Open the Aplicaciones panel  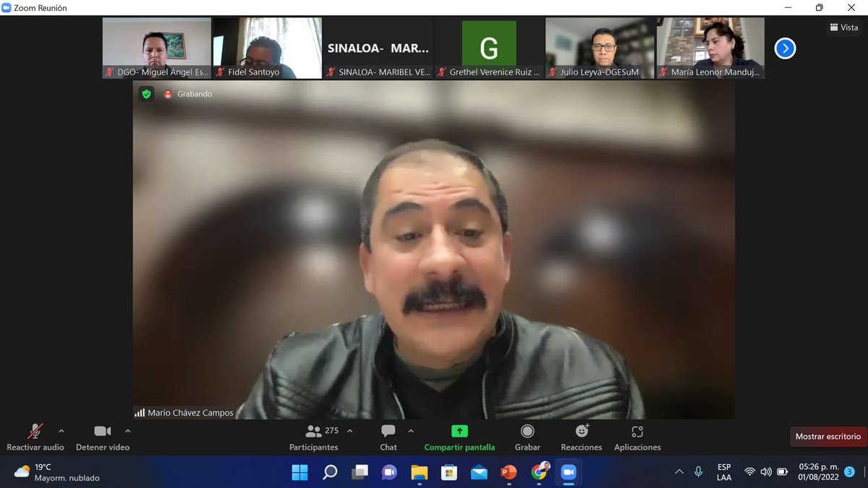click(x=637, y=437)
